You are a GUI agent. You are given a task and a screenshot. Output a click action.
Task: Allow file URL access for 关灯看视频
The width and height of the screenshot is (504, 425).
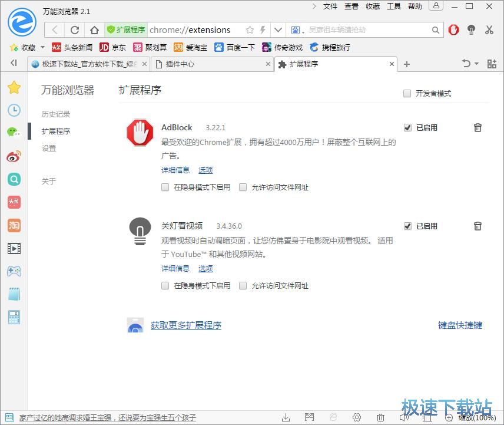coord(243,286)
